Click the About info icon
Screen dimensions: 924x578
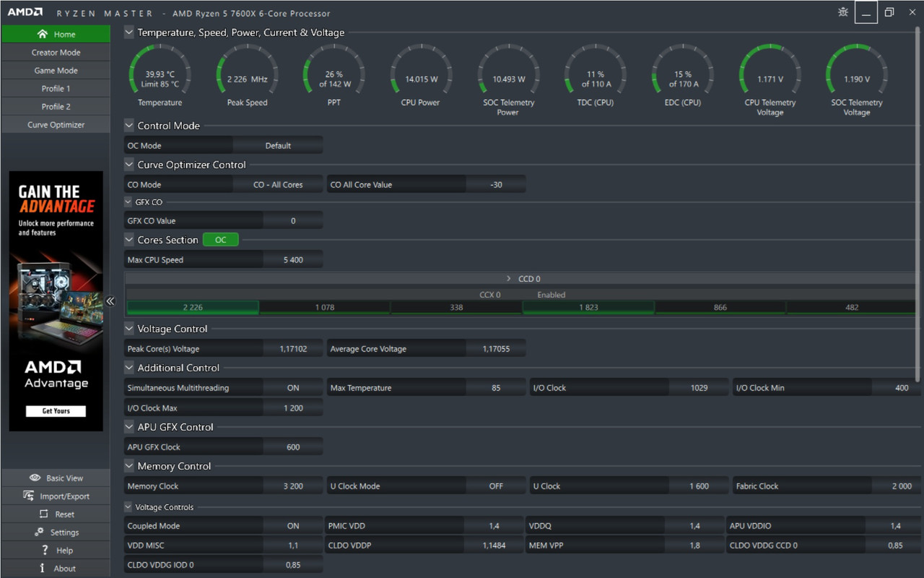point(43,569)
